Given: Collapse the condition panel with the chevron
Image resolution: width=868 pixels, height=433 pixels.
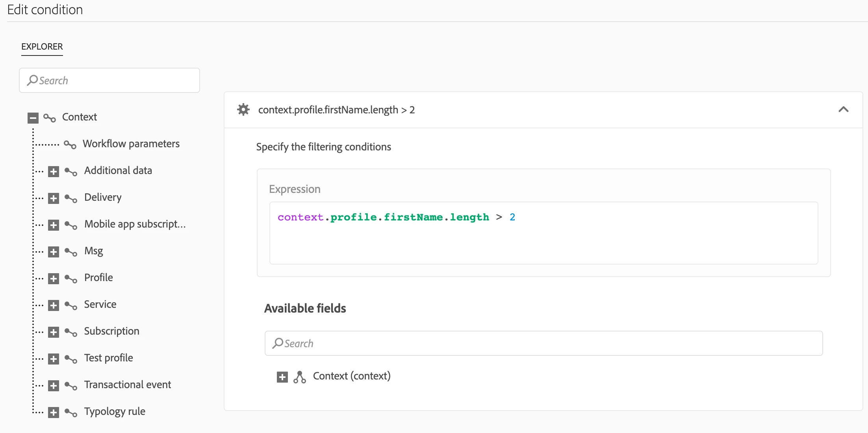Looking at the screenshot, I should (843, 109).
